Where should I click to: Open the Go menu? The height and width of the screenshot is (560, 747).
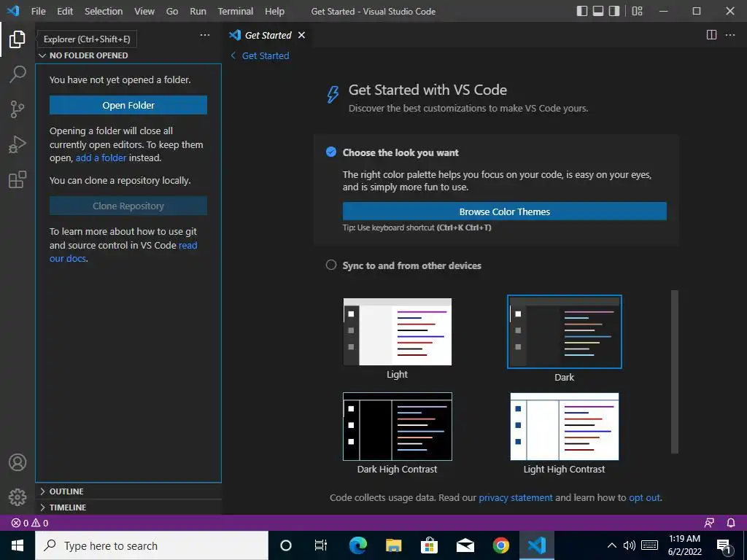pos(172,11)
